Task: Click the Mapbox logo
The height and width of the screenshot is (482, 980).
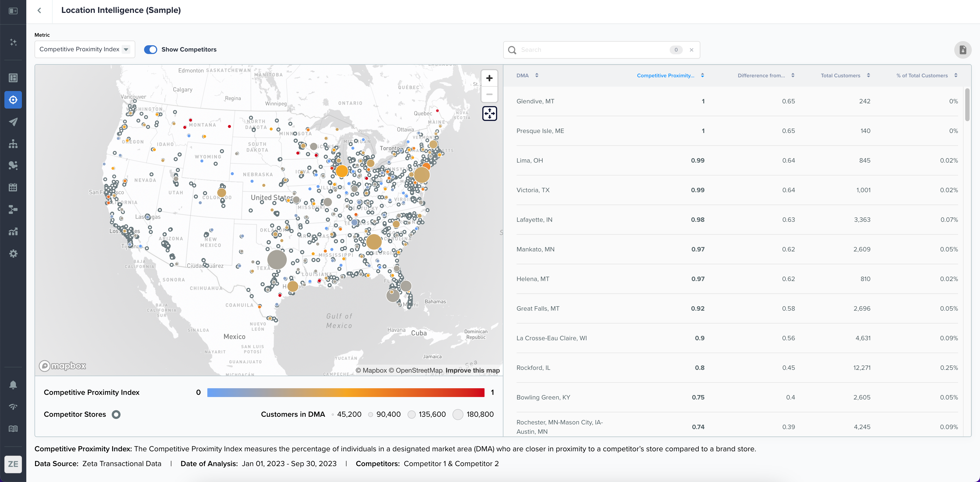Action: (x=63, y=365)
